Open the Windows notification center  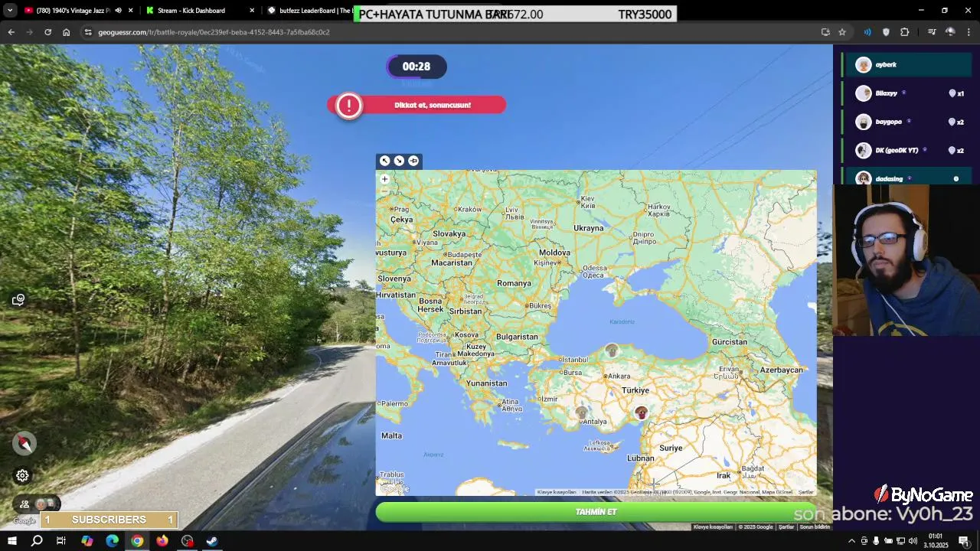pos(964,541)
